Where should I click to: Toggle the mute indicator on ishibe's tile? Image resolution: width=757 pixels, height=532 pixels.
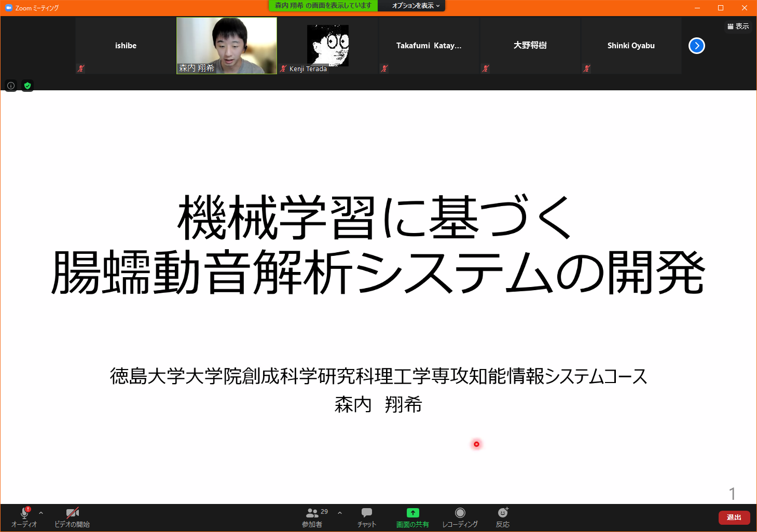point(80,68)
